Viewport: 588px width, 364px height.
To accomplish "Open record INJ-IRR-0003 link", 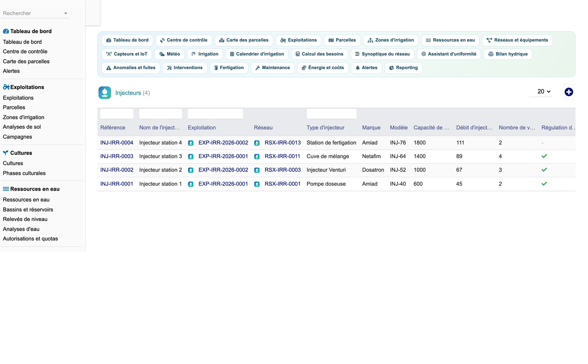I will point(117,157).
